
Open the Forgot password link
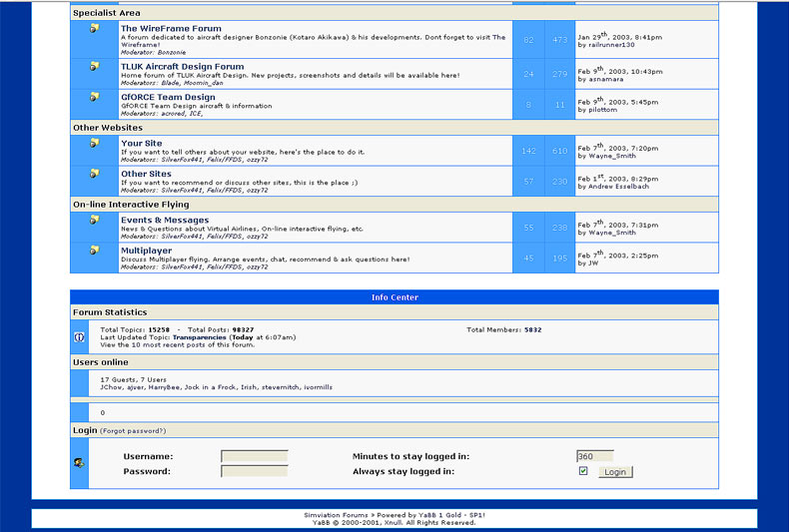pyautogui.click(x=133, y=431)
